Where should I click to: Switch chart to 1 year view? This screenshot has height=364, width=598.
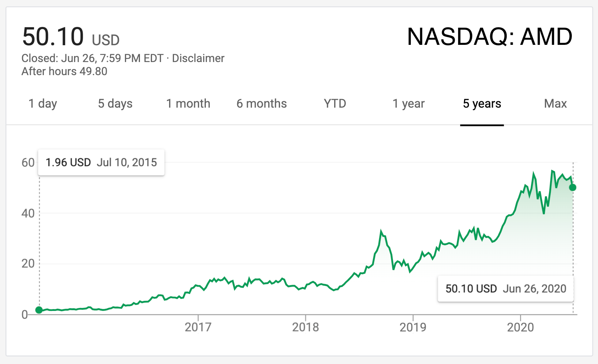pyautogui.click(x=409, y=104)
